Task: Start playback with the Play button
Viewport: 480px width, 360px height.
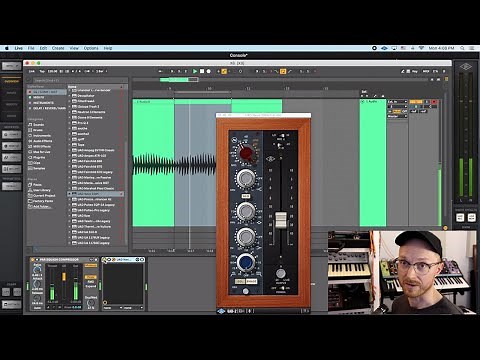Action: tap(195, 71)
